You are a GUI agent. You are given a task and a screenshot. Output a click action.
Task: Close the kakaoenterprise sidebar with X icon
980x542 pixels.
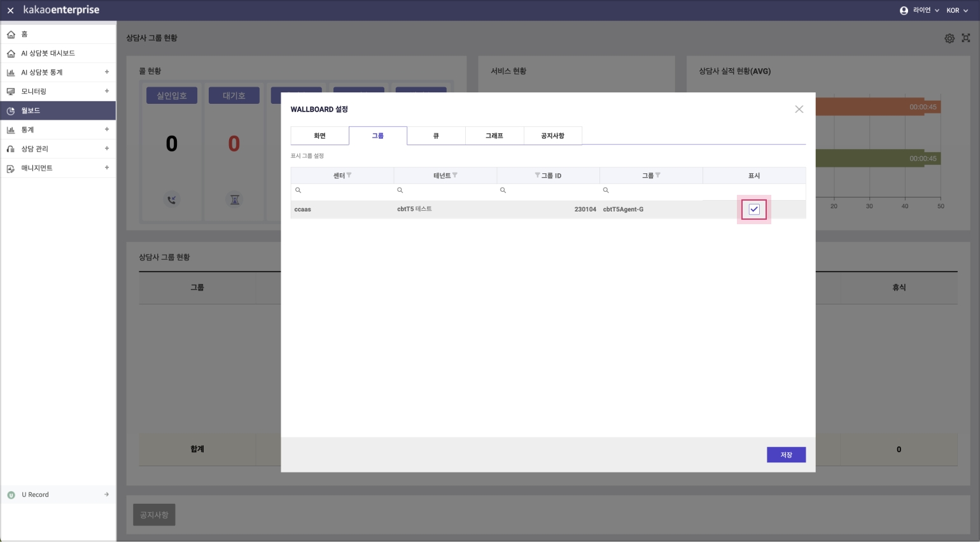click(x=10, y=10)
